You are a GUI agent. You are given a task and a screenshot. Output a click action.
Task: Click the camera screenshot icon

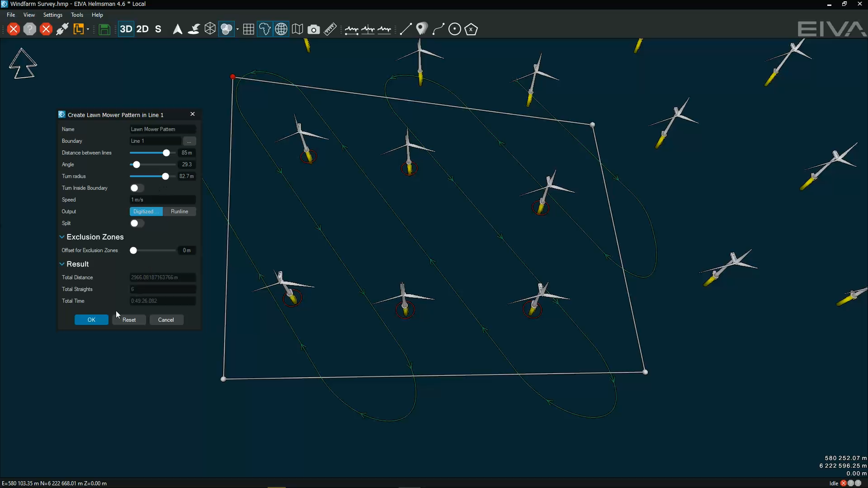tap(313, 29)
